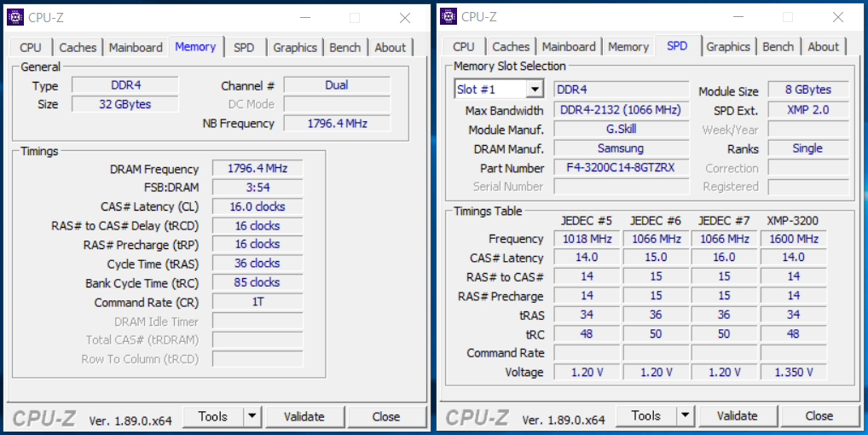Click the tRC value 85 clocks

click(x=258, y=283)
